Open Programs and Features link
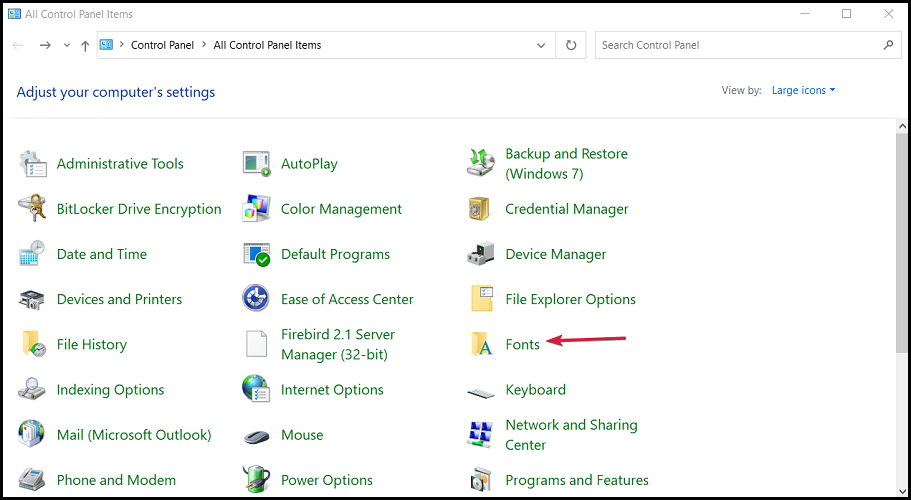 (x=576, y=480)
